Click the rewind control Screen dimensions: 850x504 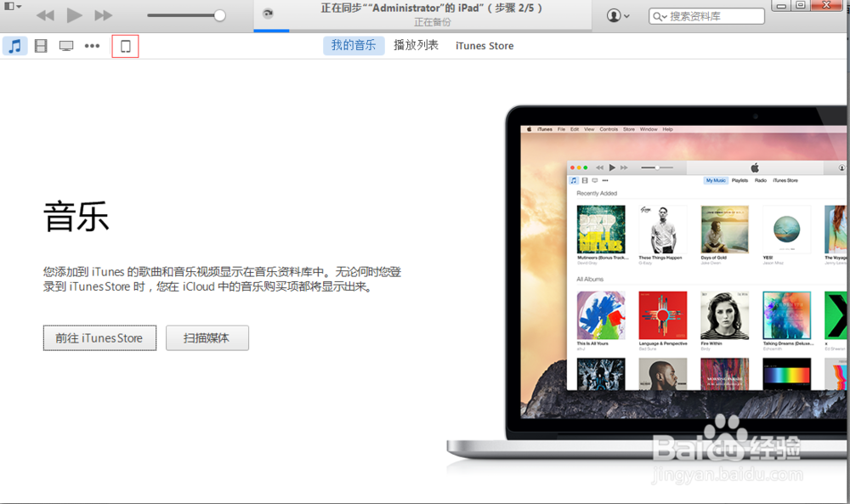[44, 14]
